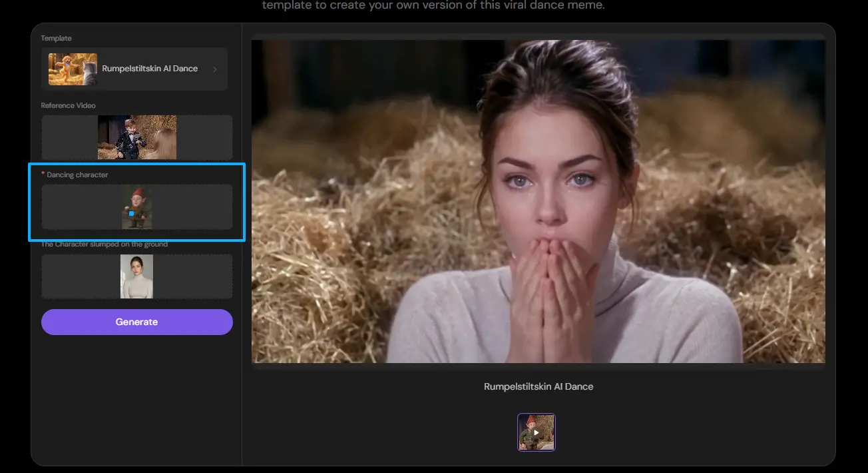Play the preview clip thumbnail below video
The width and height of the screenshot is (868, 473).
[537, 432]
